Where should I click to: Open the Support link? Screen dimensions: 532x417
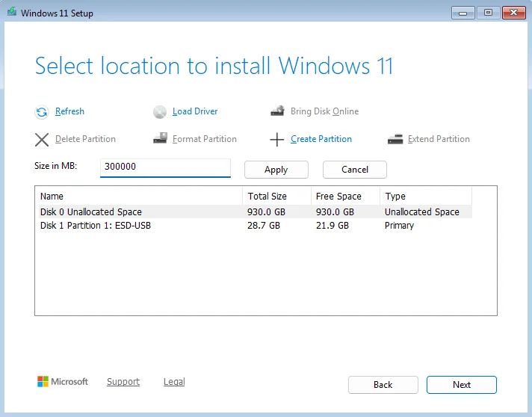click(123, 381)
